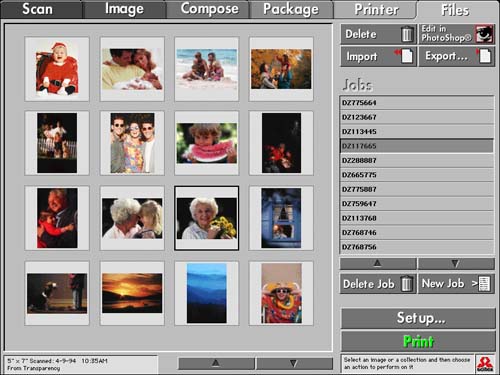Select grandmother with blonde girl thumbnail
Image resolution: width=500 pixels, height=375 pixels.
point(132,218)
